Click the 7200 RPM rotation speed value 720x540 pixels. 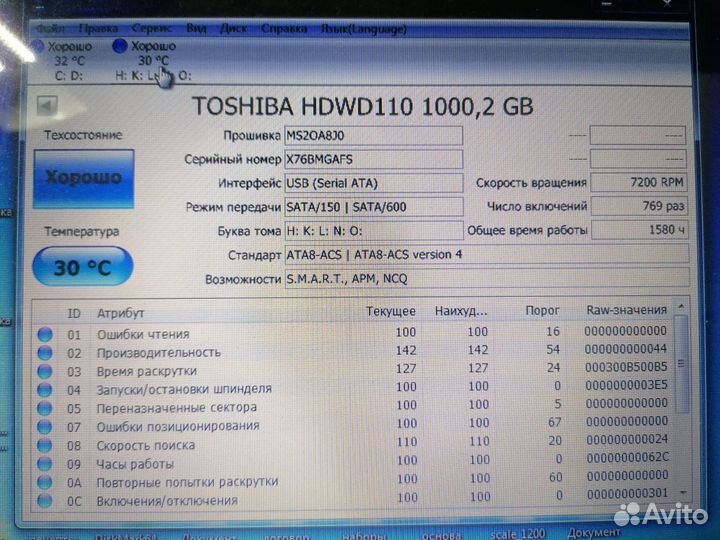tap(639, 182)
